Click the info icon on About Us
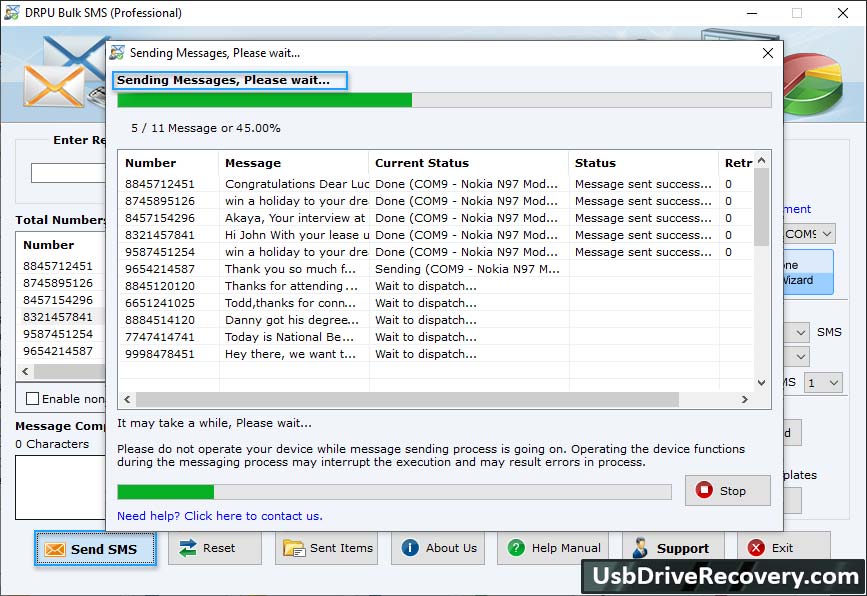867x596 pixels. pyautogui.click(x=410, y=548)
